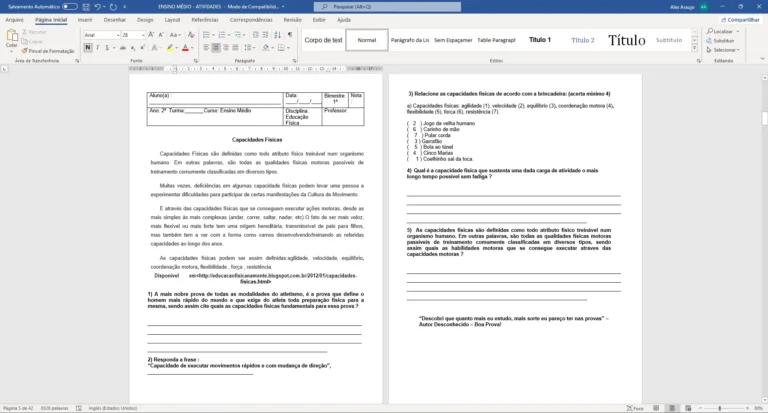
Task: Apply superscript formatting
Action: 142,48
